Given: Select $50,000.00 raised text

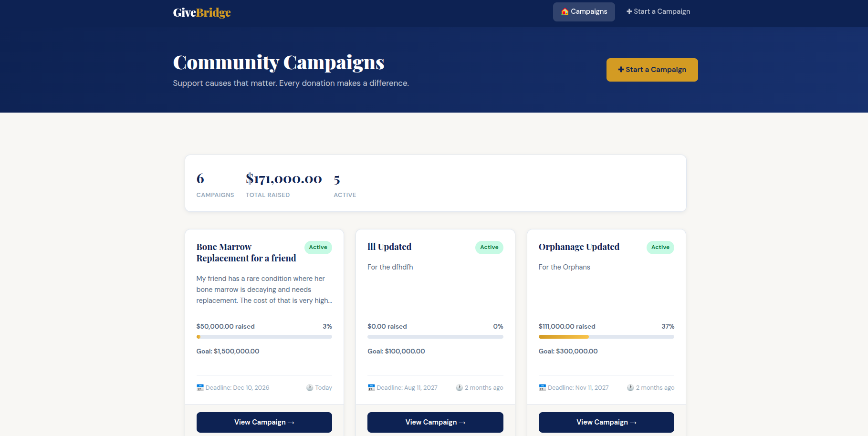Looking at the screenshot, I should click(x=226, y=326).
